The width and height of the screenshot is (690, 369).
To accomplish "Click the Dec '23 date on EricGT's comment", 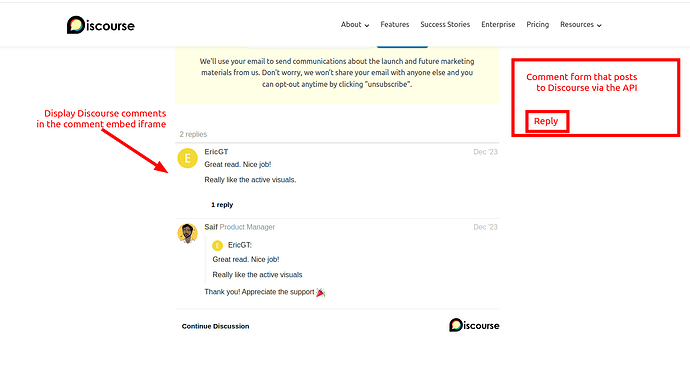I will pyautogui.click(x=485, y=152).
